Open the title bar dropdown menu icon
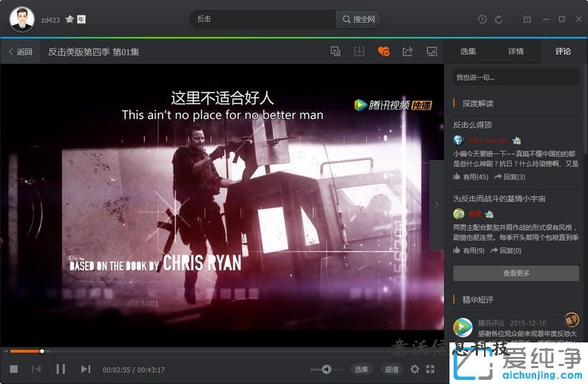The width and height of the screenshot is (588, 384). (527, 19)
